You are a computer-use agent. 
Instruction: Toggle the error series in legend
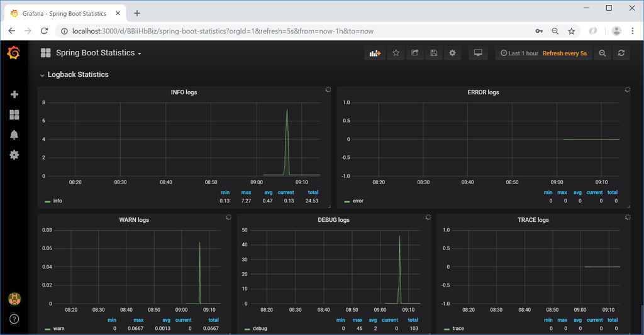tap(358, 200)
